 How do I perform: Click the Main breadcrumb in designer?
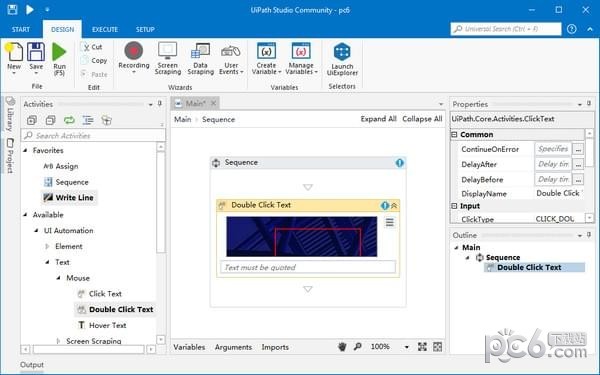pyautogui.click(x=183, y=119)
